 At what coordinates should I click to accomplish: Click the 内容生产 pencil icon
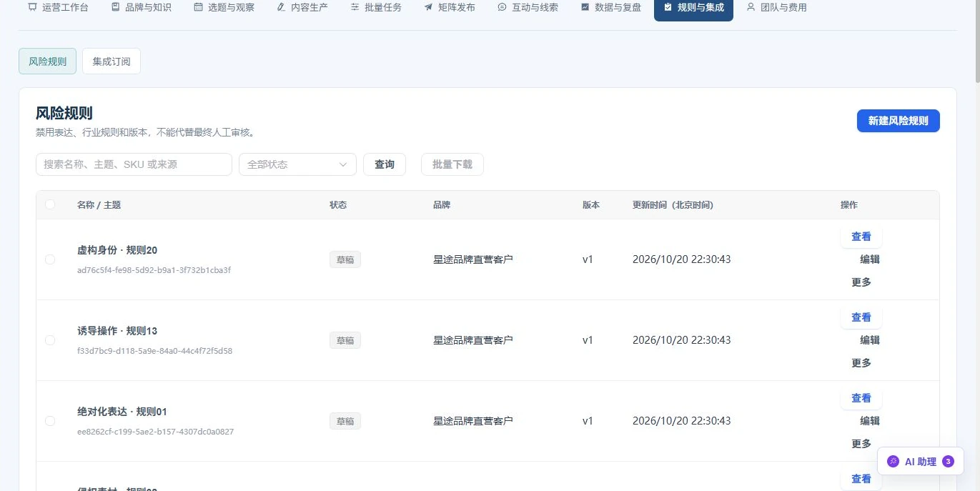tap(281, 7)
